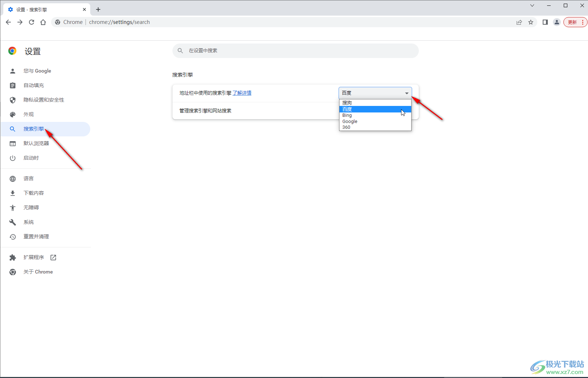Image resolution: width=588 pixels, height=378 pixels.
Task: Click the Chrome icon beside 关于 Chrome
Action: tap(13, 272)
